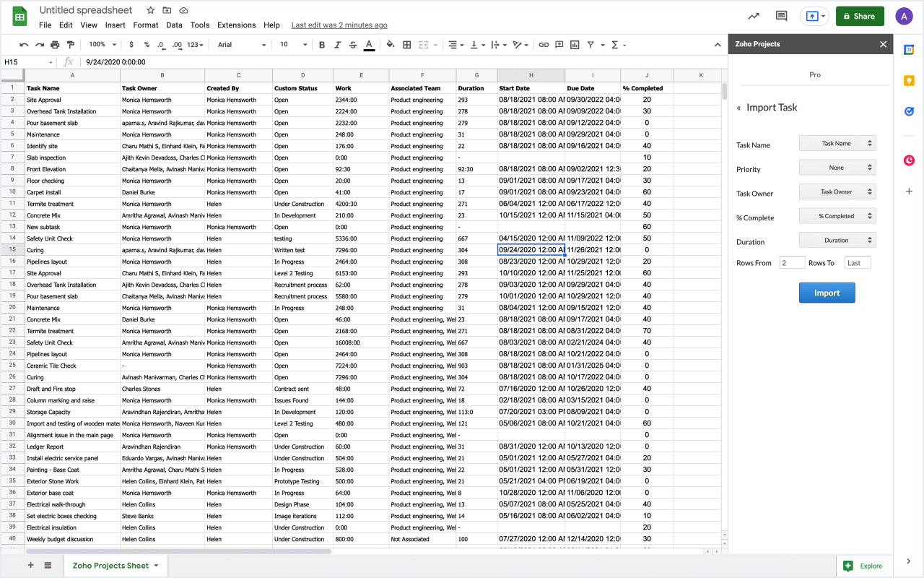The image size is (924, 578).
Task: Open the text rotation dropdown
Action: coord(520,45)
